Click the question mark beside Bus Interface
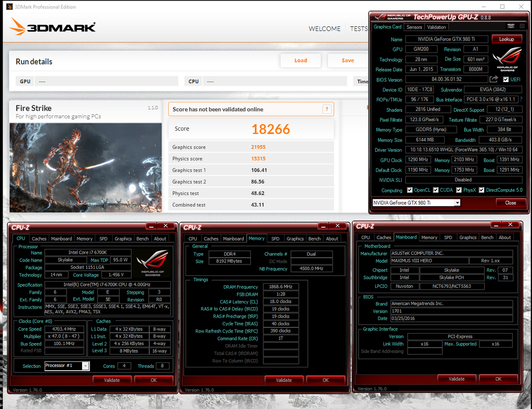532x409 pixels. pyautogui.click(x=521, y=99)
